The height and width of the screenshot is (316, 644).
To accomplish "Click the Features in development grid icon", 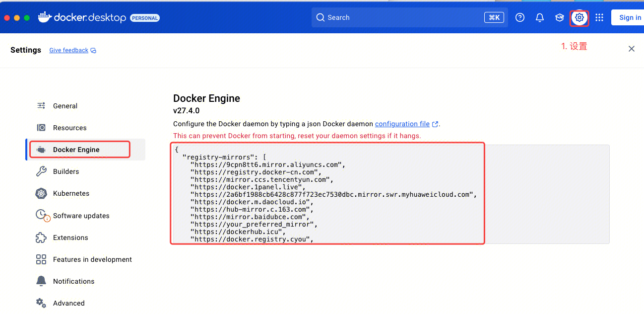I will coord(41,259).
